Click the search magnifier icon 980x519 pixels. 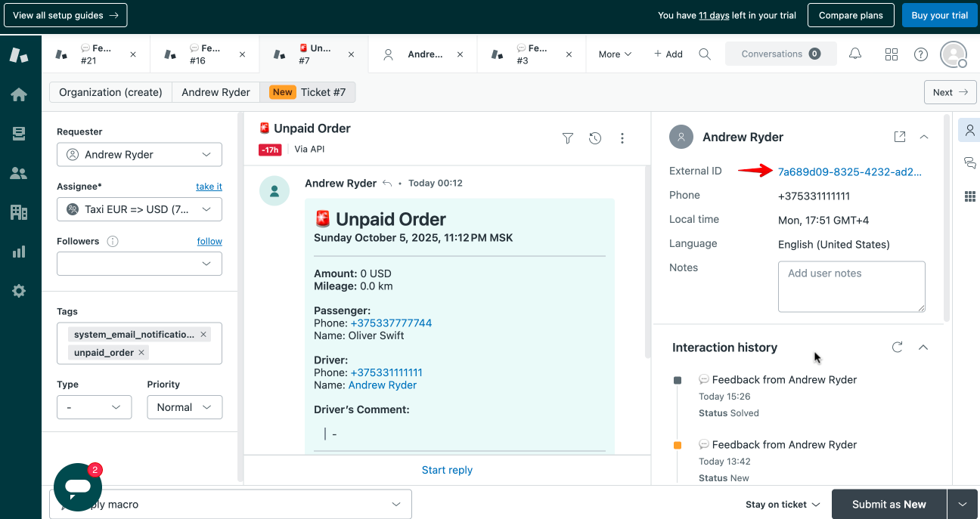705,54
